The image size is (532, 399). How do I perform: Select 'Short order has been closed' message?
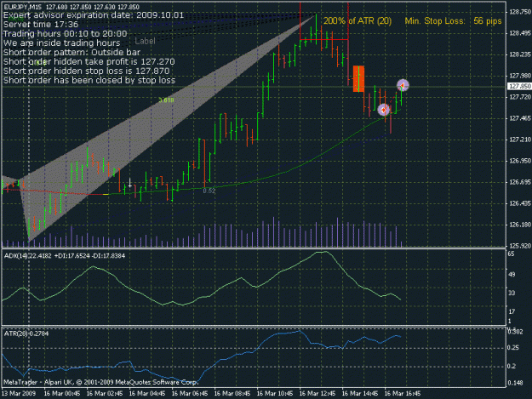click(x=89, y=80)
